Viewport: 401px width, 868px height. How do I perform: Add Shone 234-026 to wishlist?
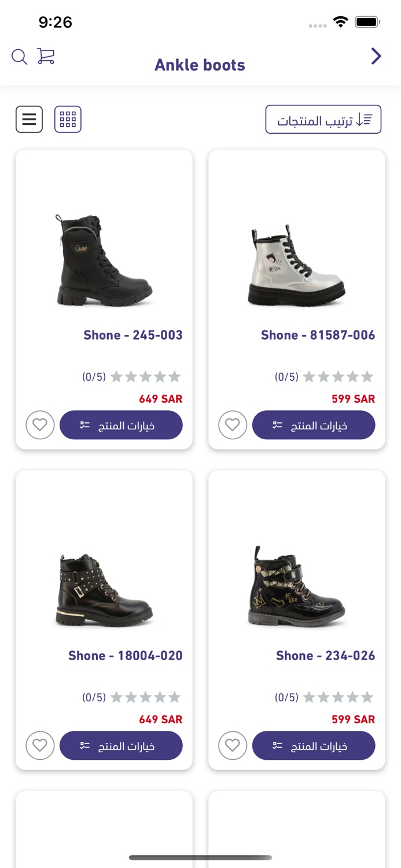click(x=233, y=745)
